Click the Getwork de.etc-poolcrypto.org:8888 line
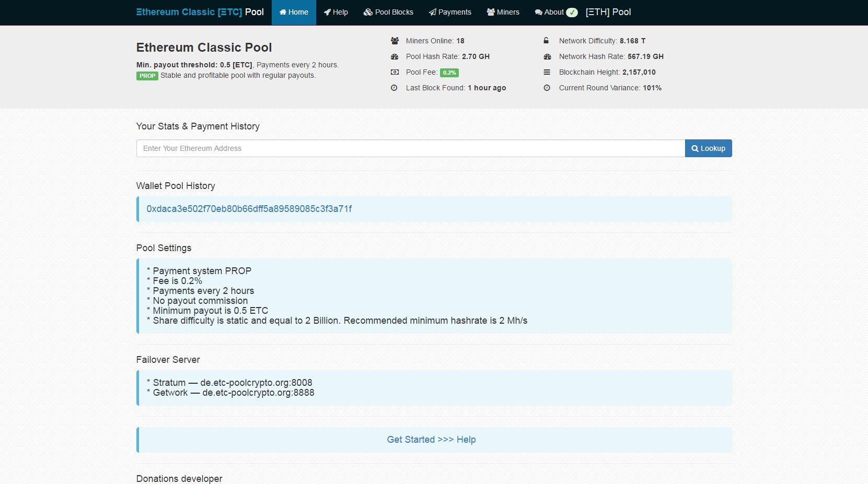This screenshot has height=484, width=868. (x=230, y=393)
